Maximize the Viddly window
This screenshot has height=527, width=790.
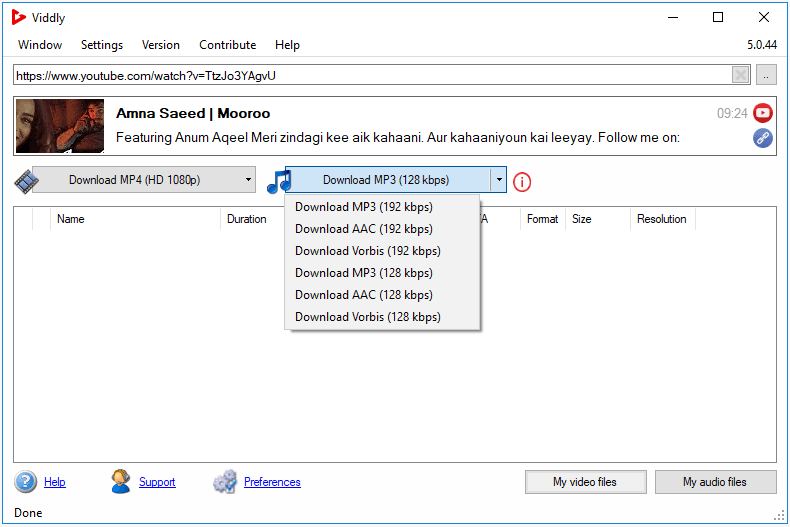pos(718,17)
